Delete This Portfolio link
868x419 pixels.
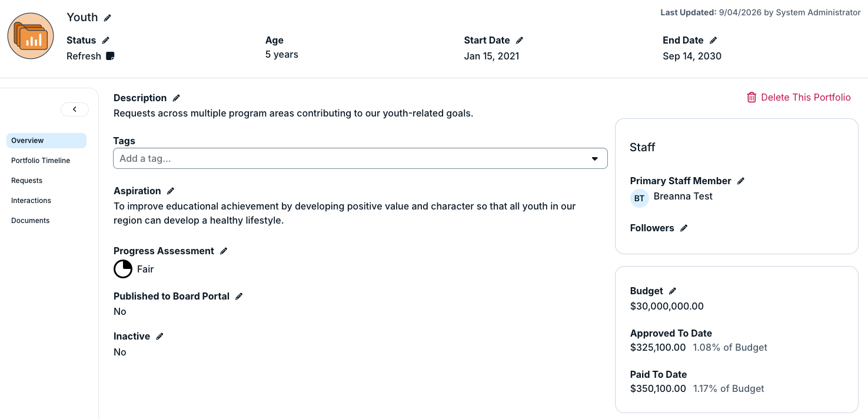pyautogui.click(x=799, y=98)
